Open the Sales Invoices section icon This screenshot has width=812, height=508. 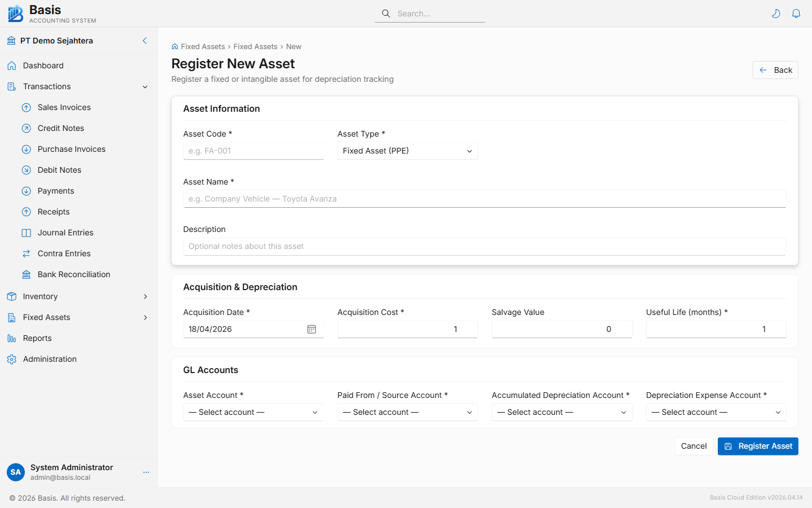pyautogui.click(x=26, y=107)
